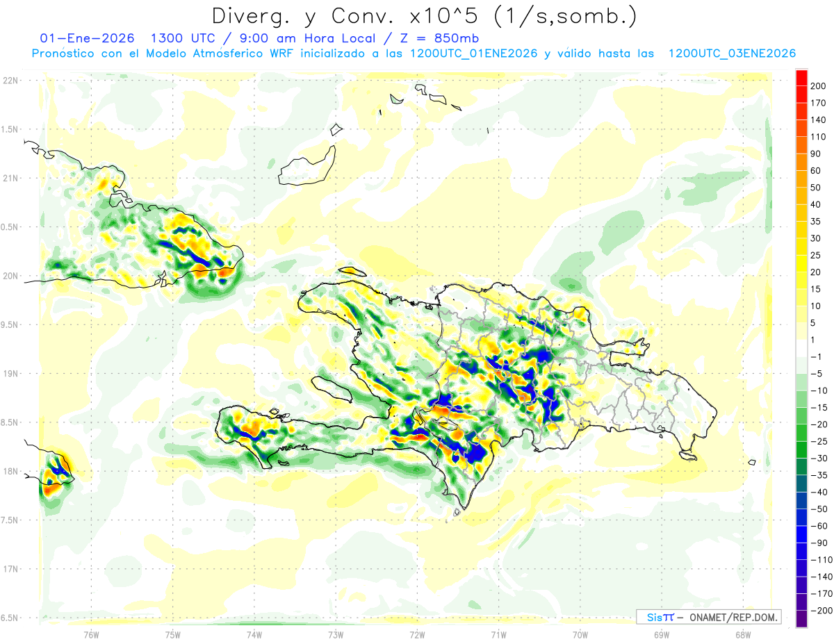The image size is (834, 644).
Task: Click the '-60' colorbar value label
Action: [x=819, y=525]
